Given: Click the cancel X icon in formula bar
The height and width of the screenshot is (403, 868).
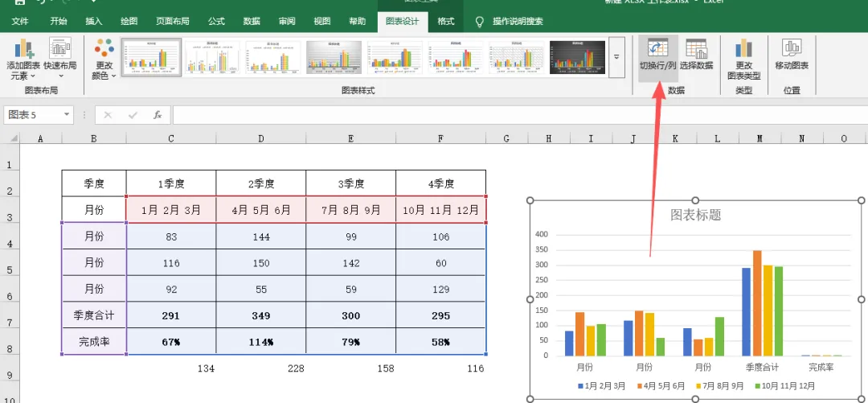Looking at the screenshot, I should click(108, 115).
